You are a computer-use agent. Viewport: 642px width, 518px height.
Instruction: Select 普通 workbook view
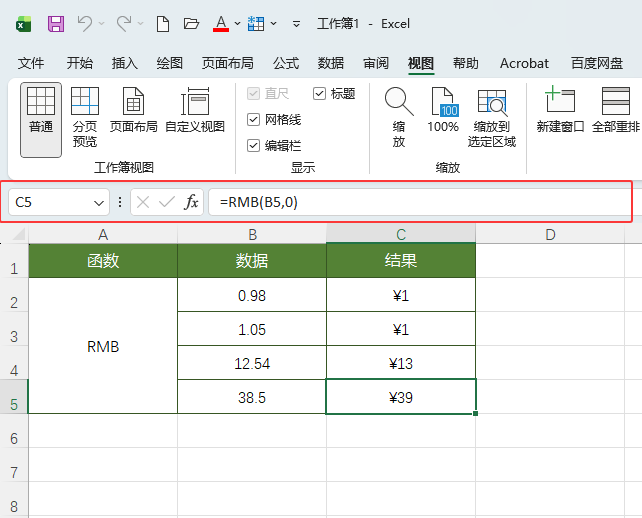(x=41, y=120)
